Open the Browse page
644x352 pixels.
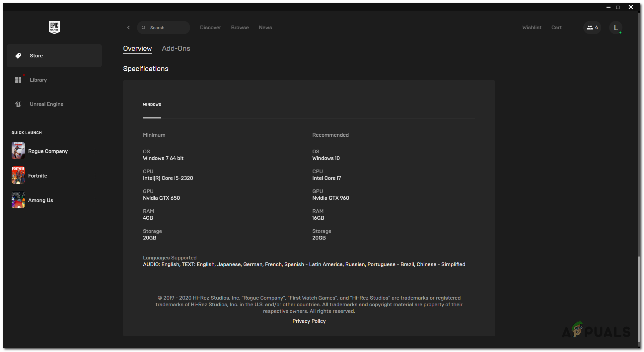240,28
